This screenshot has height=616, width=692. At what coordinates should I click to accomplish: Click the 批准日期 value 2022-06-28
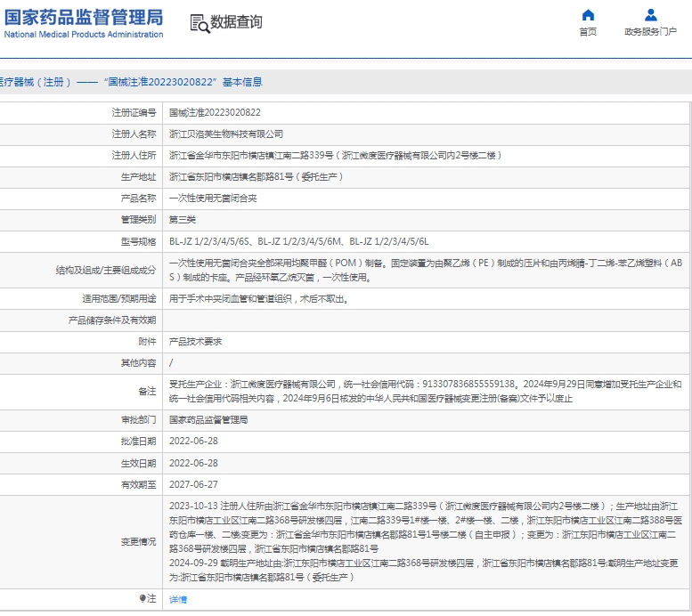pyautogui.click(x=193, y=442)
